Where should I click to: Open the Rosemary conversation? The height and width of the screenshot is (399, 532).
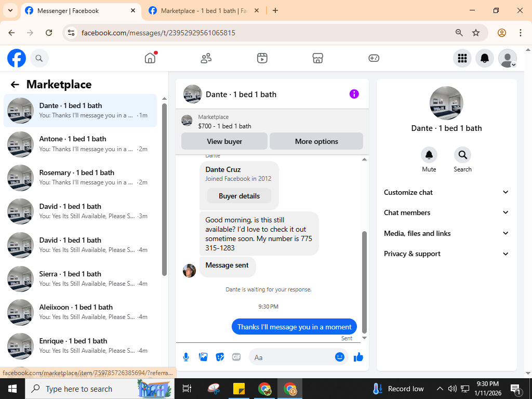click(x=81, y=178)
